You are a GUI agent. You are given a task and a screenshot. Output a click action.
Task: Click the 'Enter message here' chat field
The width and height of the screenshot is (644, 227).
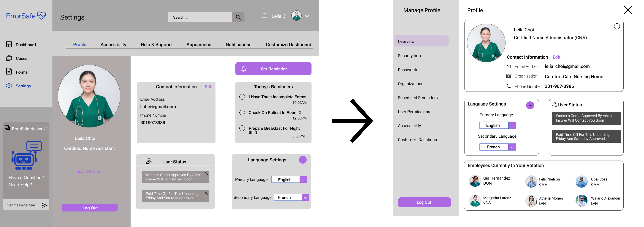click(x=22, y=205)
